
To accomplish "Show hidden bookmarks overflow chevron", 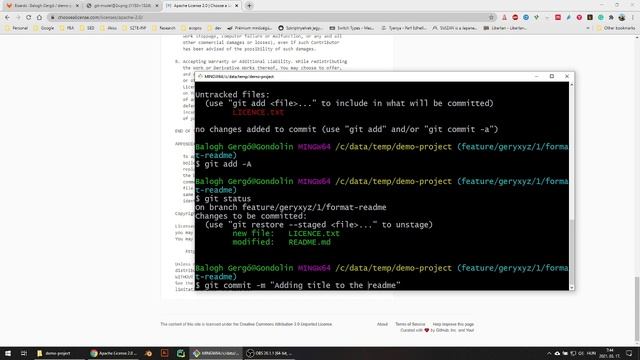I will tap(588, 28).
